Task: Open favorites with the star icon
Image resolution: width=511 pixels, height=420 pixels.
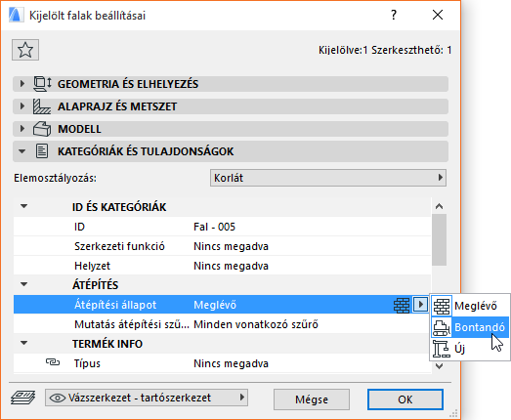Action: pyautogui.click(x=25, y=50)
